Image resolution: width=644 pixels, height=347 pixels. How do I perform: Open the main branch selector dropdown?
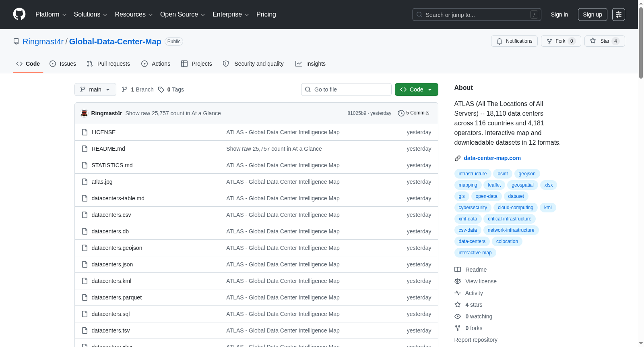point(95,89)
